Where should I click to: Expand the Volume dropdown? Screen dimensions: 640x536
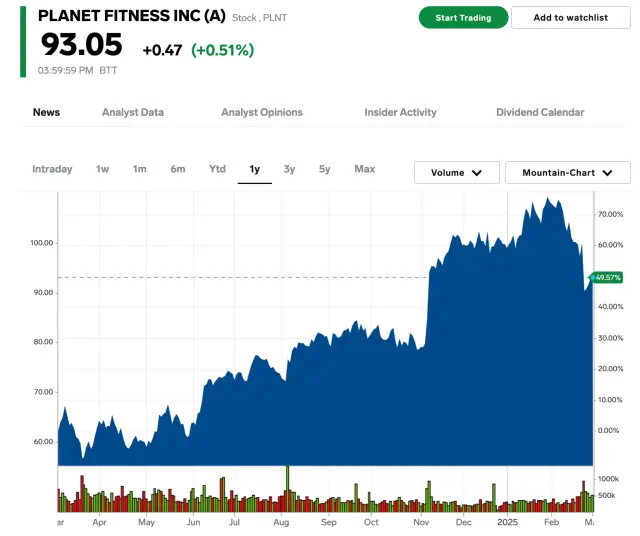click(x=457, y=173)
